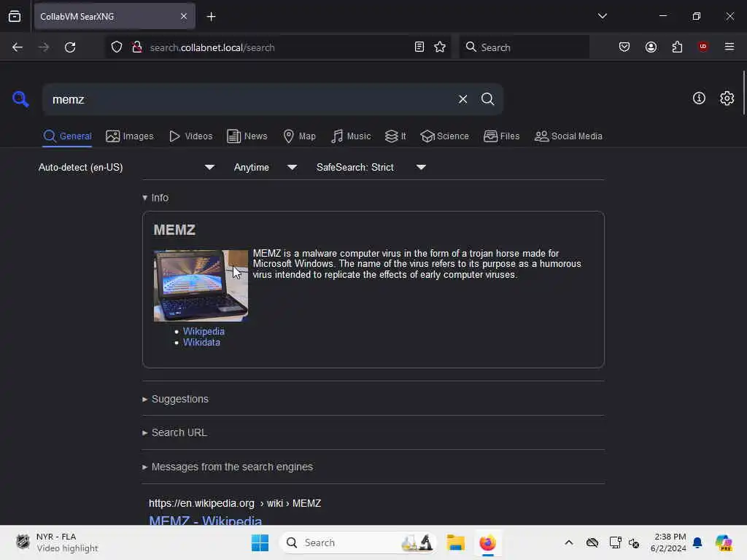Switch to Music category

click(x=351, y=136)
